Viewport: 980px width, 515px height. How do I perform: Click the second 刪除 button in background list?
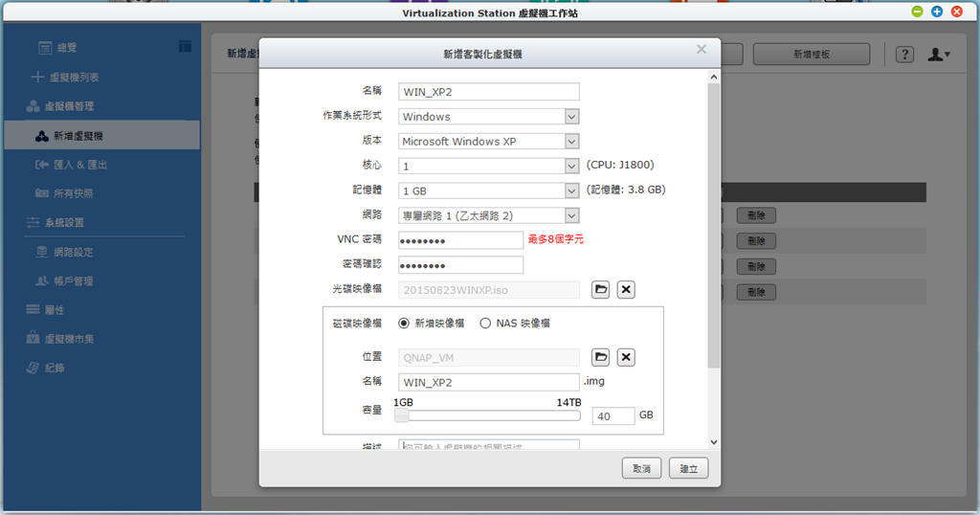[x=756, y=241]
